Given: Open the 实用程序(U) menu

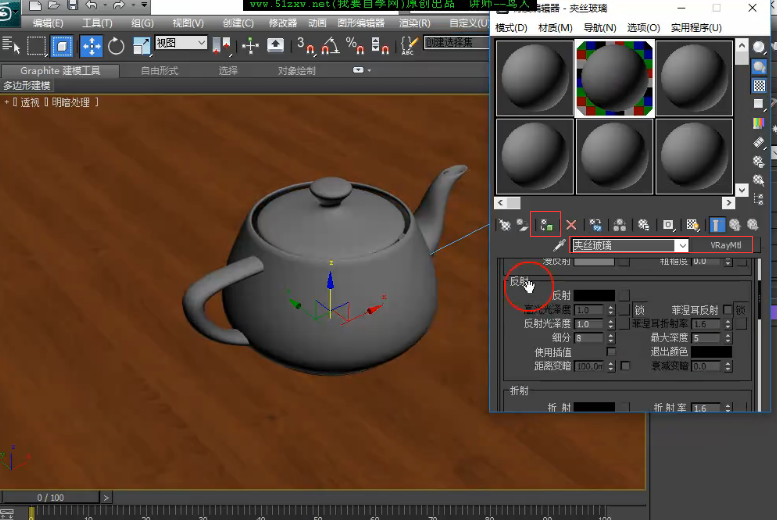Looking at the screenshot, I should [696, 28].
